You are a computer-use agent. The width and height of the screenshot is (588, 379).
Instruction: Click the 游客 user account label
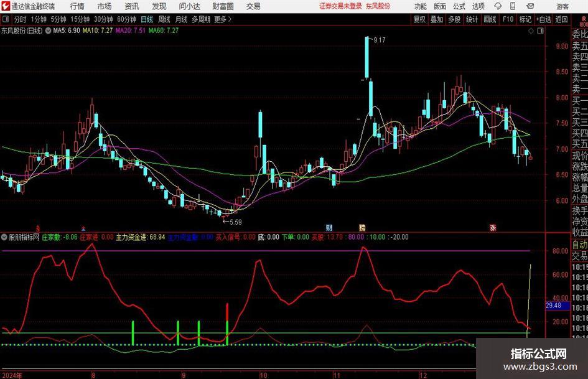click(562, 6)
